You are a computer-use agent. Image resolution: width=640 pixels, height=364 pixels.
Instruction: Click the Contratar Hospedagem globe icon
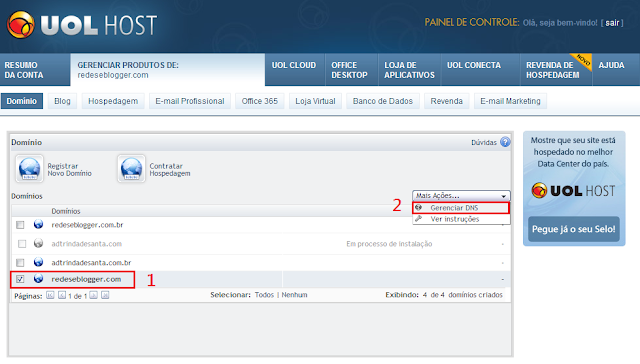pyautogui.click(x=131, y=169)
